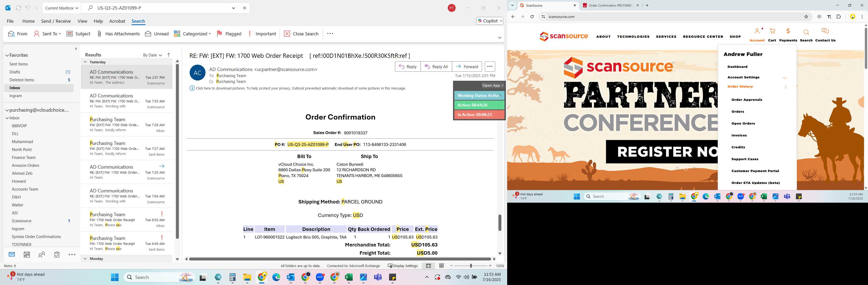Expand Order History chevron in account menu
Viewport: 868px width, 285px height.
[785, 87]
